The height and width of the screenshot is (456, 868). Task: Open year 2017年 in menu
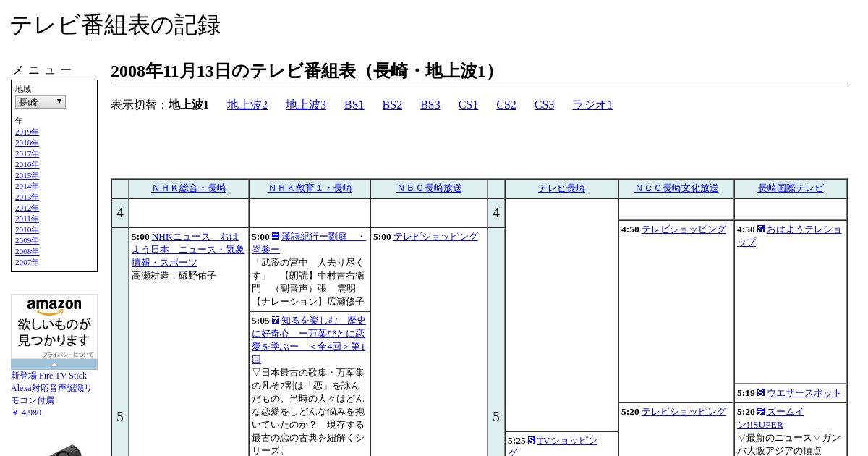tap(27, 153)
